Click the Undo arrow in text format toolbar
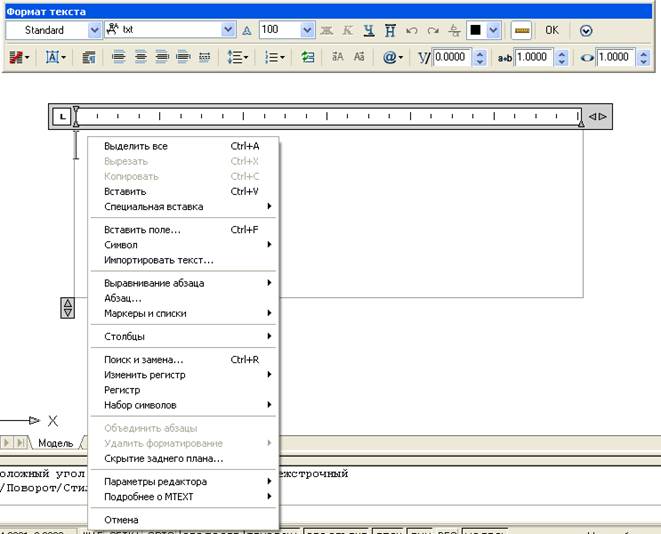This screenshot has width=661, height=534. pyautogui.click(x=412, y=31)
